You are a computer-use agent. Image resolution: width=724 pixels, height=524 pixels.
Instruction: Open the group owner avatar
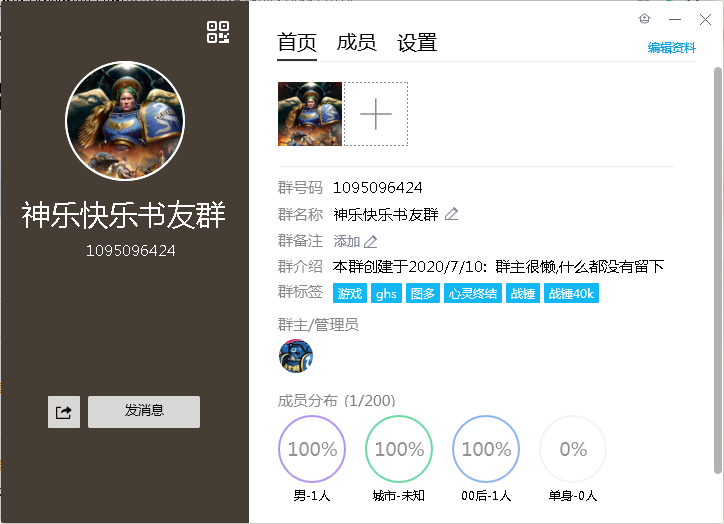point(296,356)
